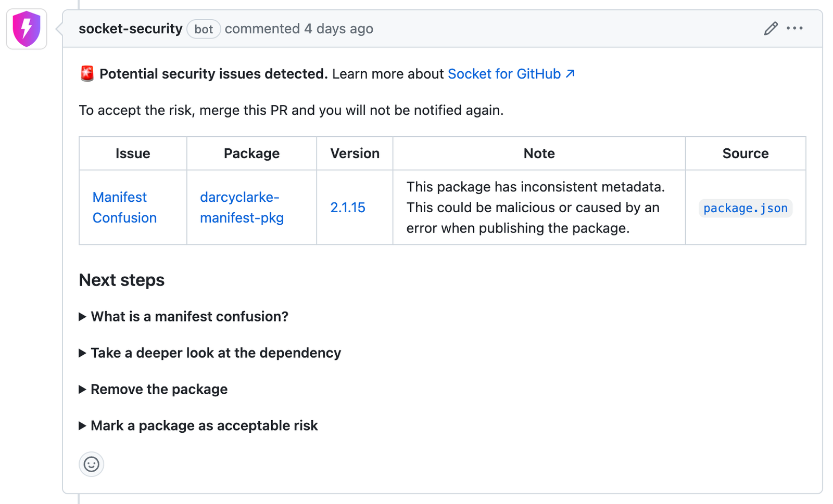Expand 'Mark a package as acceptable risk'
The image size is (833, 504).
[x=204, y=426]
